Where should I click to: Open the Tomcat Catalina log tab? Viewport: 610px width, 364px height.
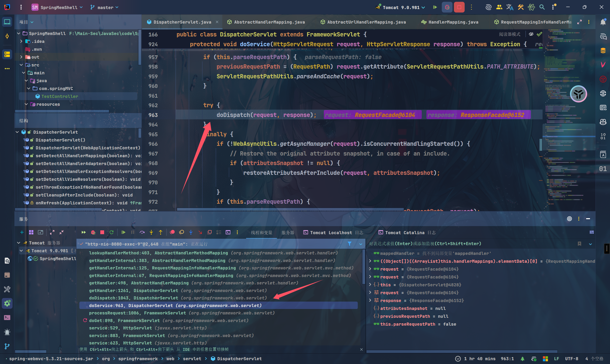[407, 233]
